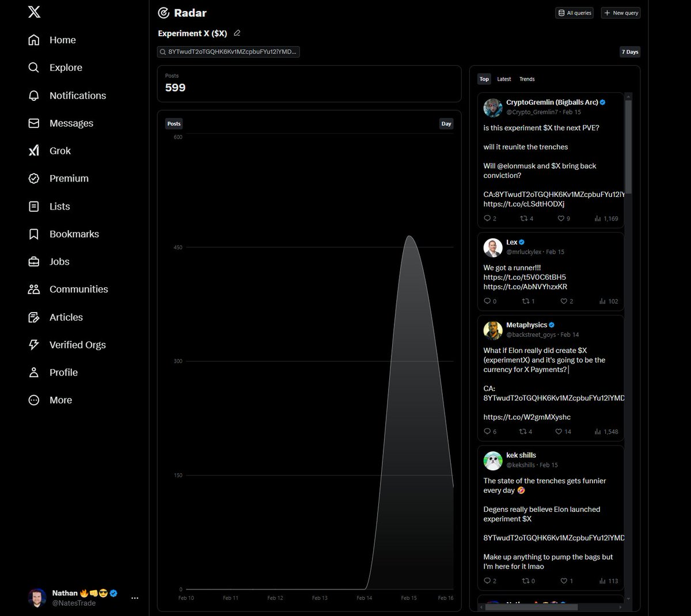Image resolution: width=691 pixels, height=616 pixels.
Task: Click the posts feed vertical scrollbar
Action: (628, 147)
